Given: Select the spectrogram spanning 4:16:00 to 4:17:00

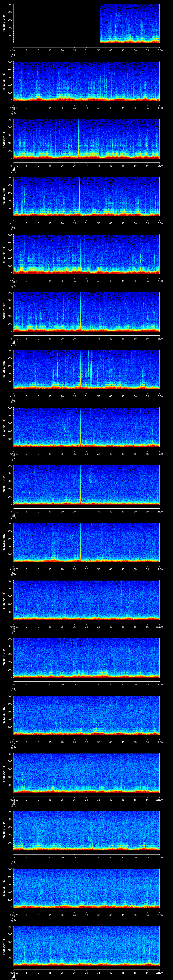Looking at the screenshot, I should click(x=87, y=427).
